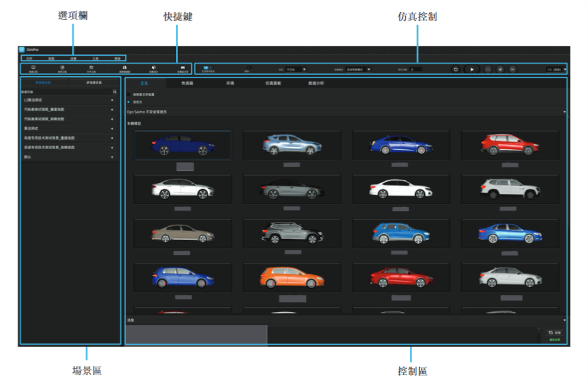Switch to the 多场景仿真 tab
588x387 pixels.
tap(93, 83)
